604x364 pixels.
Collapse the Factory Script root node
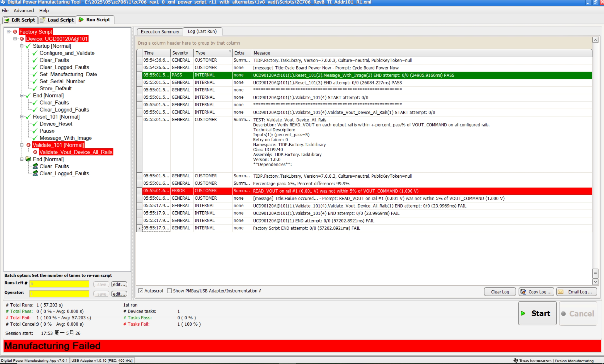pos(8,32)
